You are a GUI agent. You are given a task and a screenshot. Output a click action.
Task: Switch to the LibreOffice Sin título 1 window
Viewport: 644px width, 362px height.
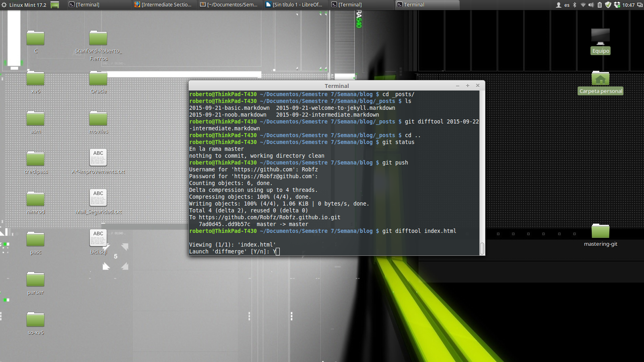click(294, 5)
